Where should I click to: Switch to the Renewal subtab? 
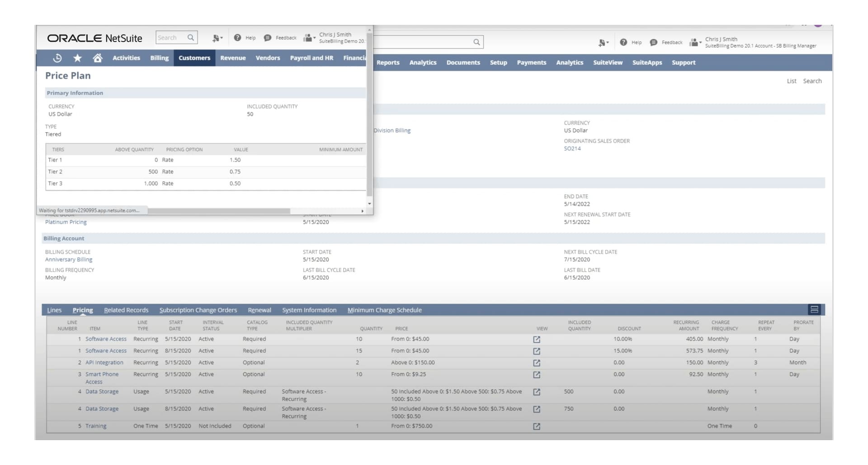259,310
